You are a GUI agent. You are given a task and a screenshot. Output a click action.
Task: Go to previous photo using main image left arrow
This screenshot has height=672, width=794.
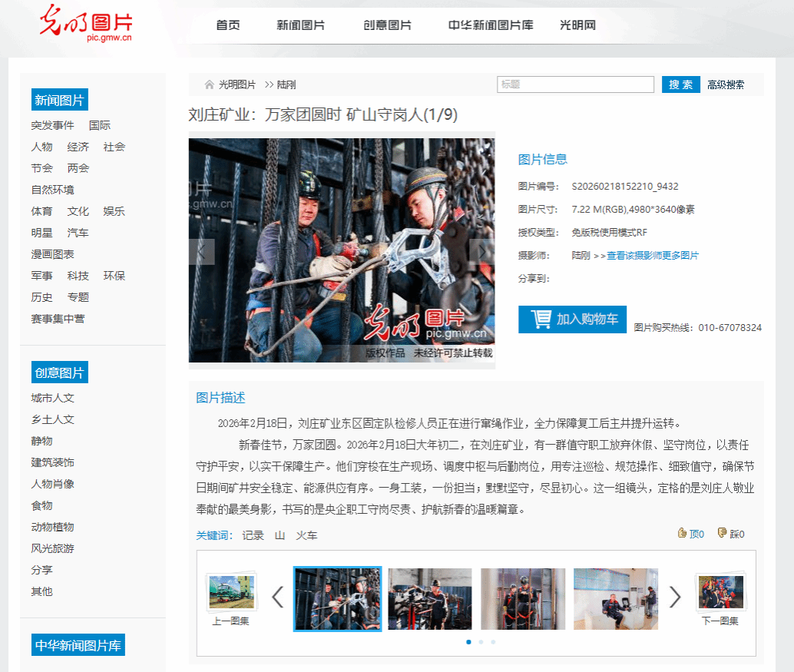[202, 251]
